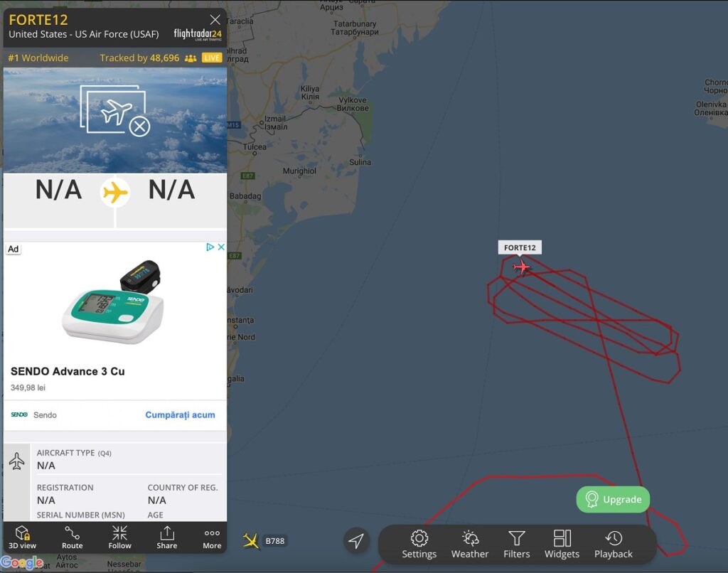Open the More options menu
Image resolution: width=728 pixels, height=573 pixels.
212,537
